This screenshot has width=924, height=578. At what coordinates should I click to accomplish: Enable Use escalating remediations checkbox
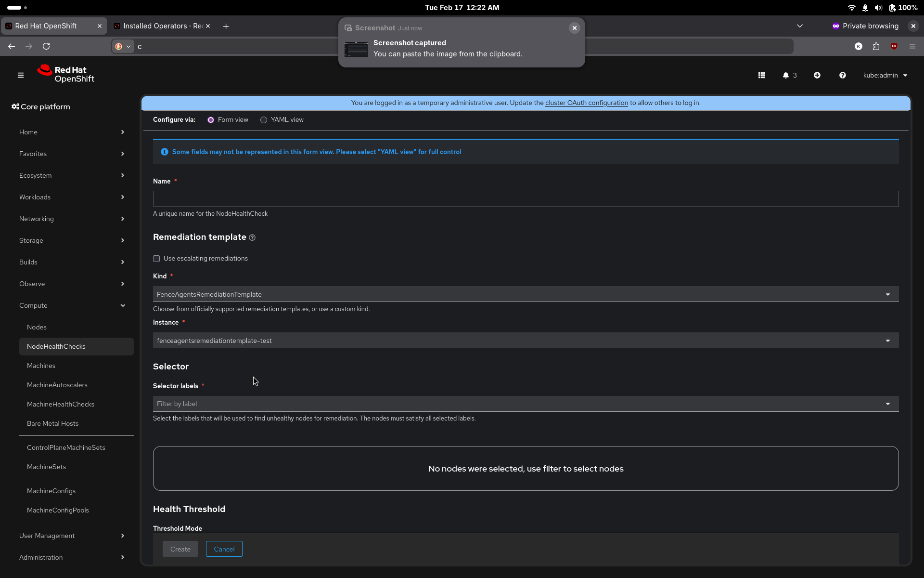(156, 259)
